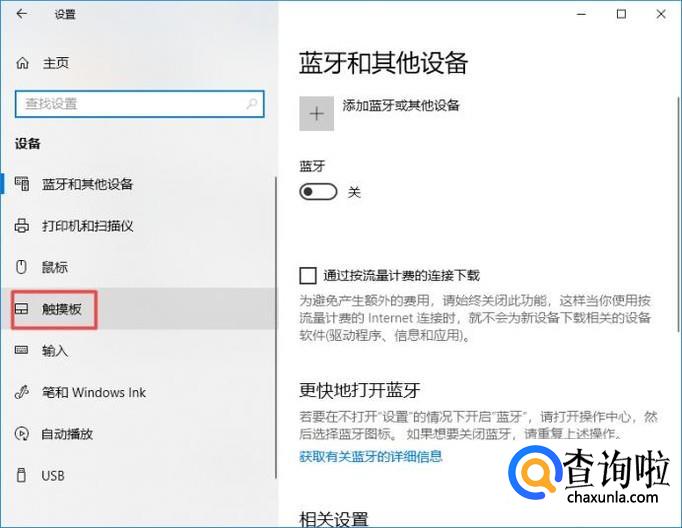Select the mouse icon 鼠标
This screenshot has height=528, width=682.
click(21, 267)
